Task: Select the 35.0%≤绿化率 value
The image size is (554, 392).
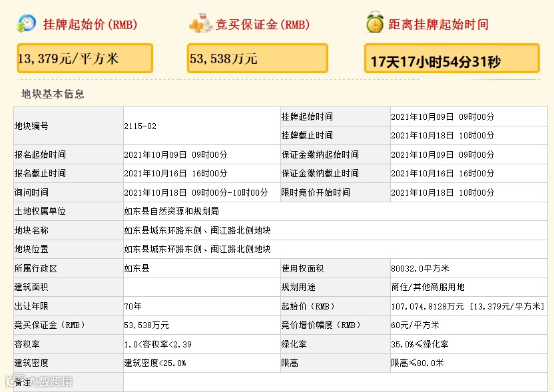Action: coord(419,344)
